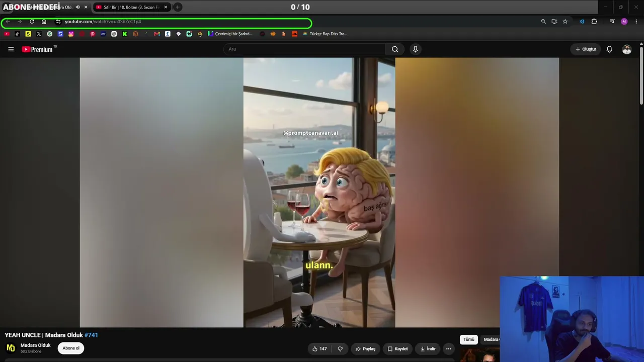Screen dimensions: 644x362
Task: Open the green K (Kick) bookmark
Action: tap(125, 34)
